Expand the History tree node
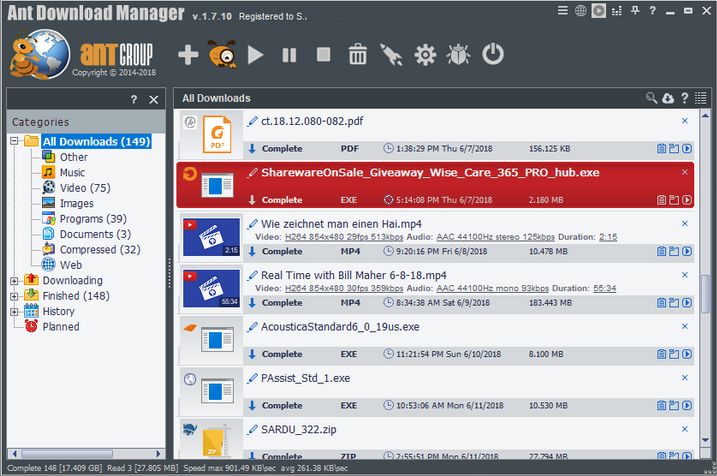Image resolution: width=717 pixels, height=476 pixels. (14, 312)
